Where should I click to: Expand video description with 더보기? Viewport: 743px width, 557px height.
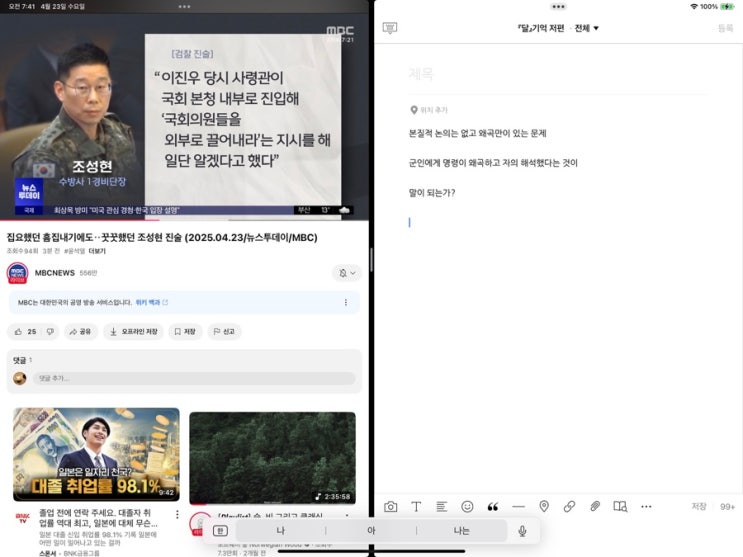coord(97,251)
